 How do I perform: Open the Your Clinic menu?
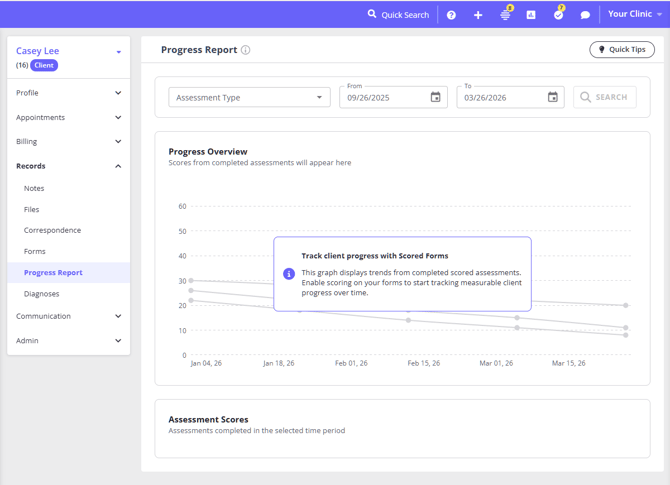click(x=635, y=14)
